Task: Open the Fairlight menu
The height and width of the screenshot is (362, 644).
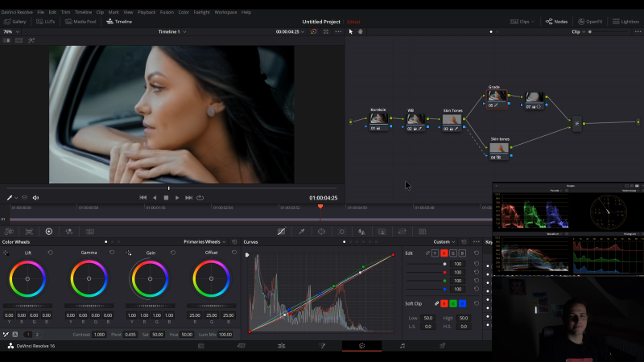Action: (202, 12)
